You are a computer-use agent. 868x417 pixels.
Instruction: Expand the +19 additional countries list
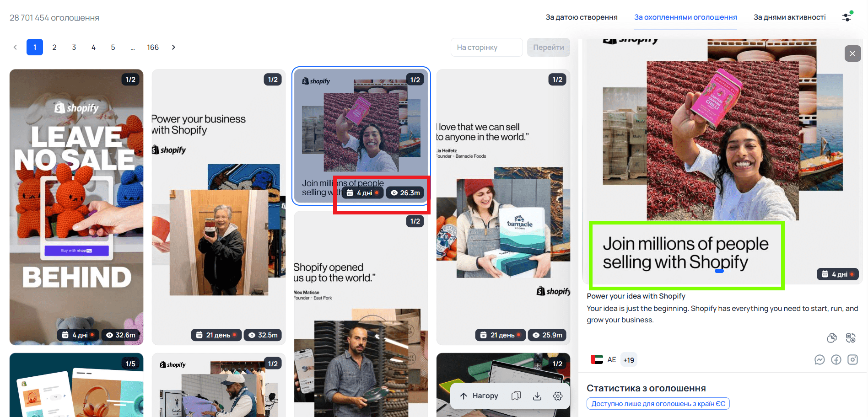(629, 360)
